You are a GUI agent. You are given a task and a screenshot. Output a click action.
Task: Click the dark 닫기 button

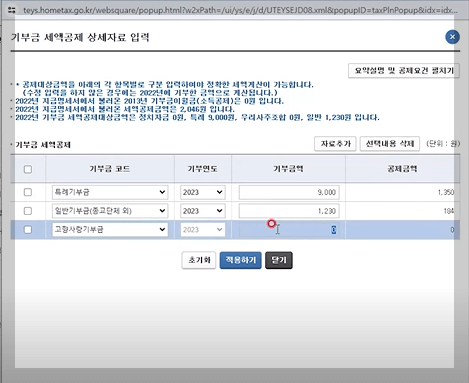[279, 260]
